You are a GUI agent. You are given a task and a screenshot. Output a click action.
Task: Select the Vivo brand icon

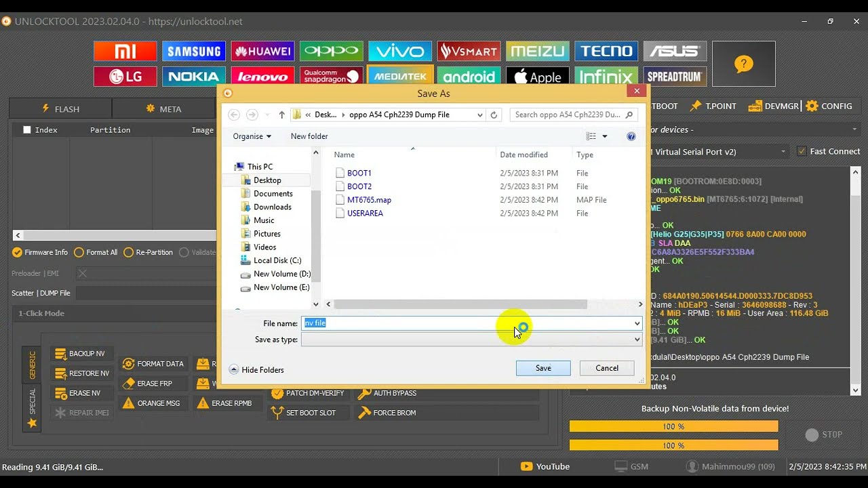tap(400, 51)
